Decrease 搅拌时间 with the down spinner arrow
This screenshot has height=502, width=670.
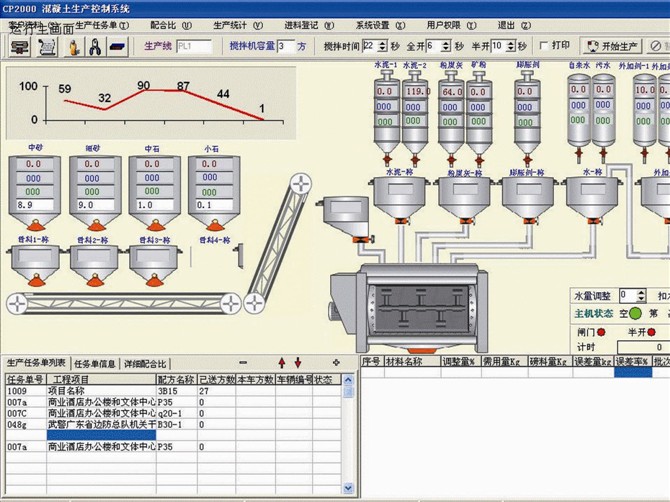382,49
